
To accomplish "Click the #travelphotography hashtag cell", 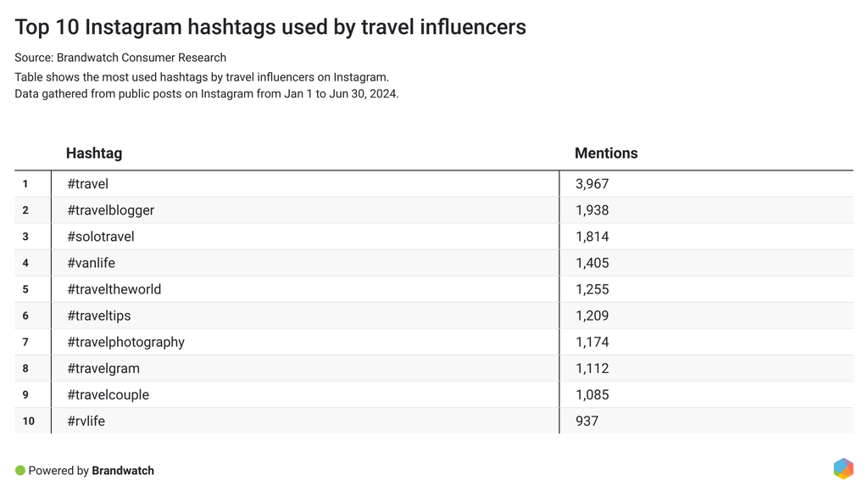I will point(125,342).
